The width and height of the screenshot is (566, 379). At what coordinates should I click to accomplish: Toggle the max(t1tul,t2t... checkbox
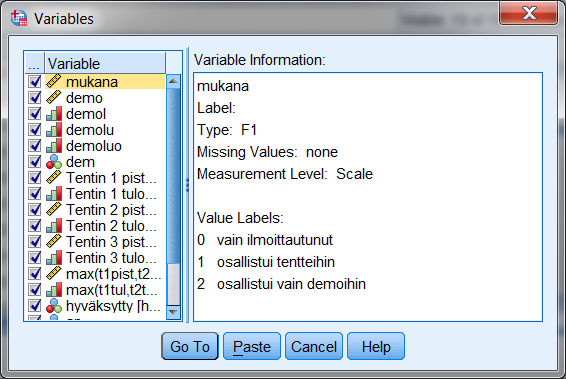pos(35,289)
